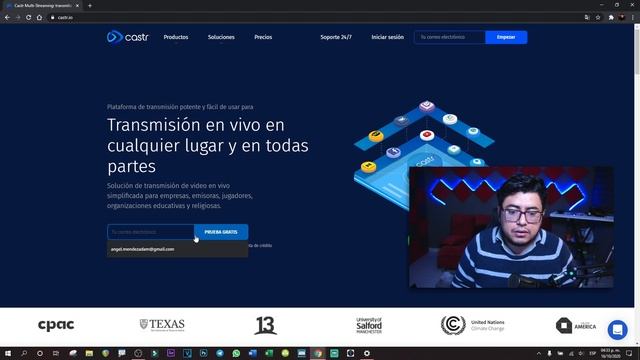
Task: Open Windows taskbar search
Action: click(x=24, y=353)
